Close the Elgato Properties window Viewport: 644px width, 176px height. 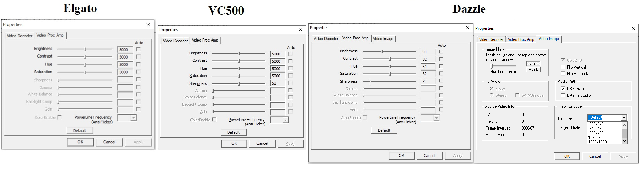(148, 25)
